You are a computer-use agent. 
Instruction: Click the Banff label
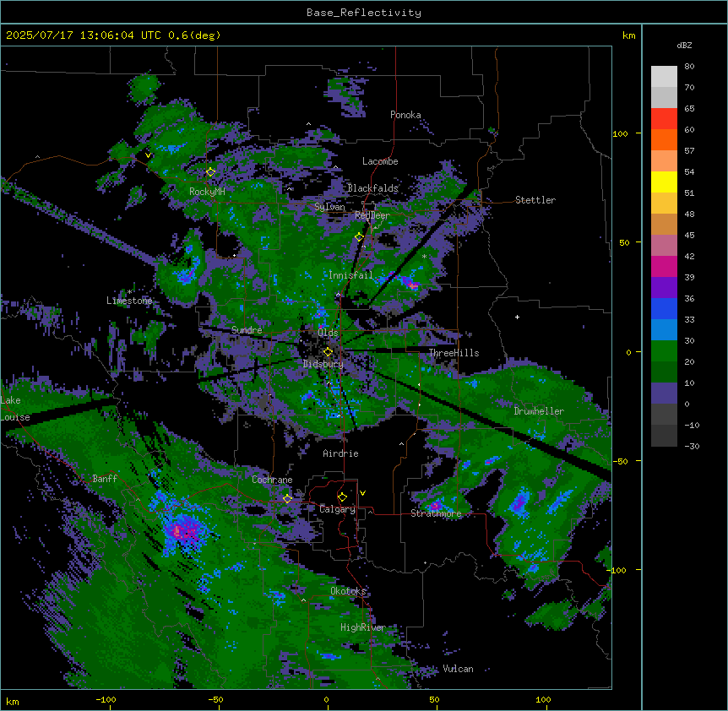(x=105, y=479)
